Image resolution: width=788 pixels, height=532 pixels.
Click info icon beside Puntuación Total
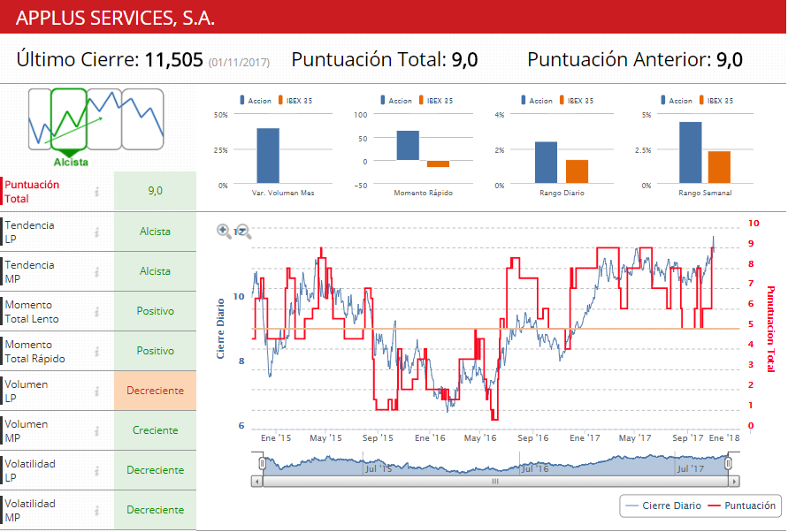(98, 192)
